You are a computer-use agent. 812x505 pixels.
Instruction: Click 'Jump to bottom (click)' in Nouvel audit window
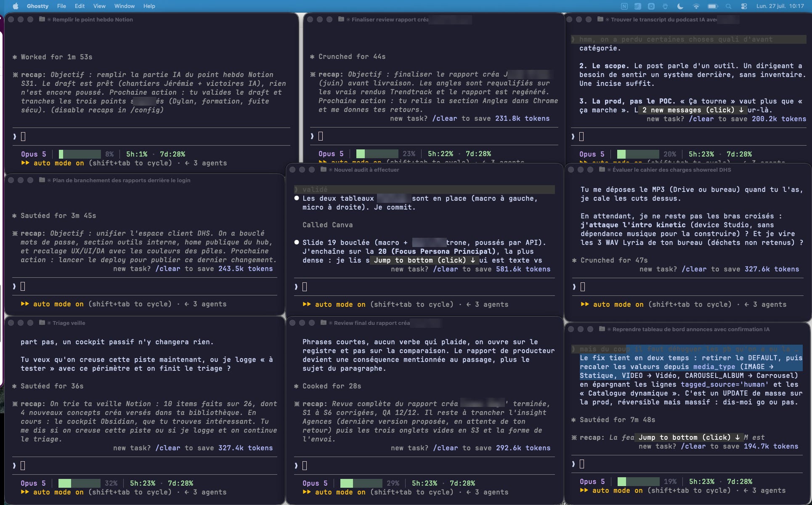click(x=425, y=260)
